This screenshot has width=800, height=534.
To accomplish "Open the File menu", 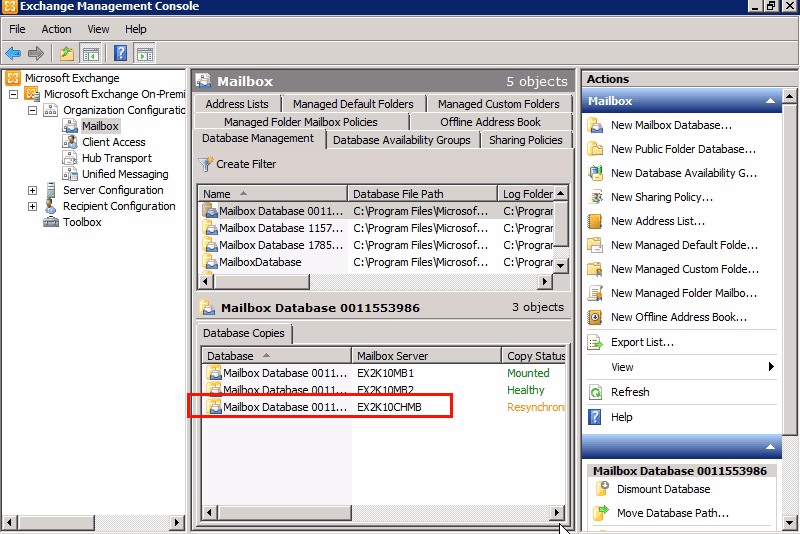I will [x=17, y=29].
